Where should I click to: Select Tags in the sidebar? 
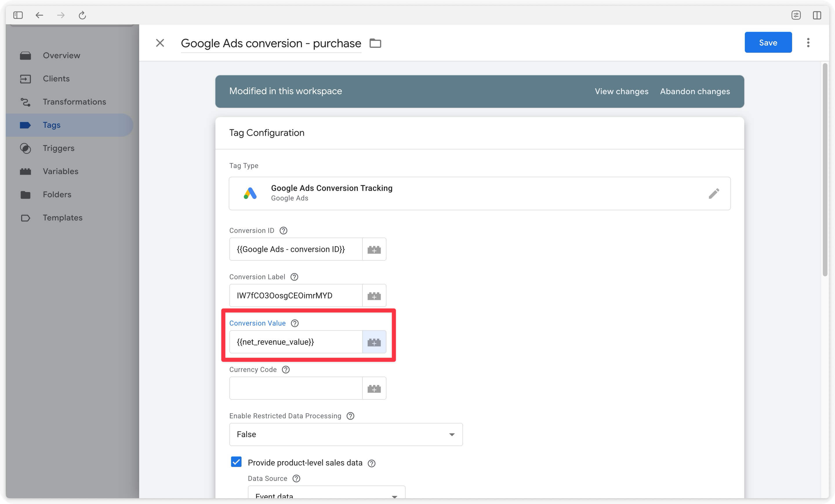point(70,125)
